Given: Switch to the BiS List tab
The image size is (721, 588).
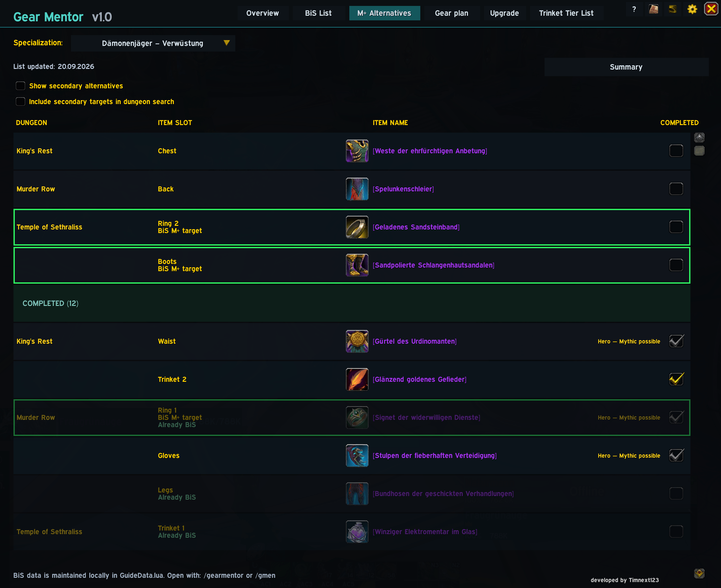Looking at the screenshot, I should click(x=318, y=13).
